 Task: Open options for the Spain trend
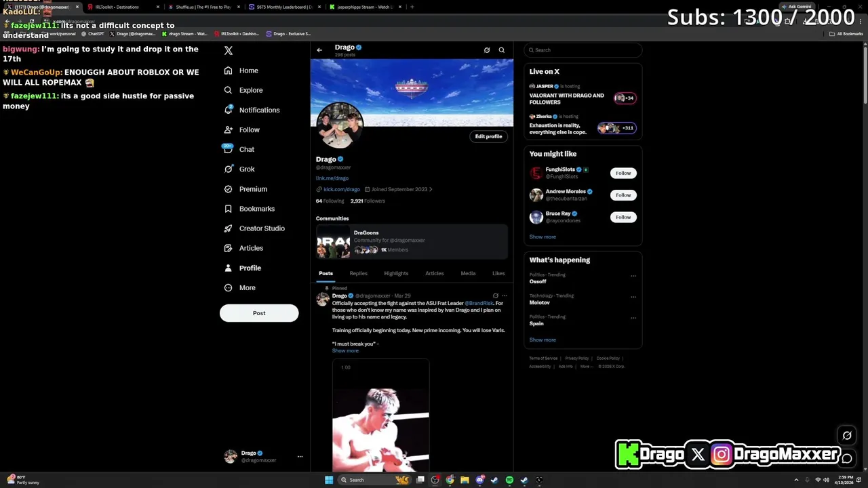point(633,318)
